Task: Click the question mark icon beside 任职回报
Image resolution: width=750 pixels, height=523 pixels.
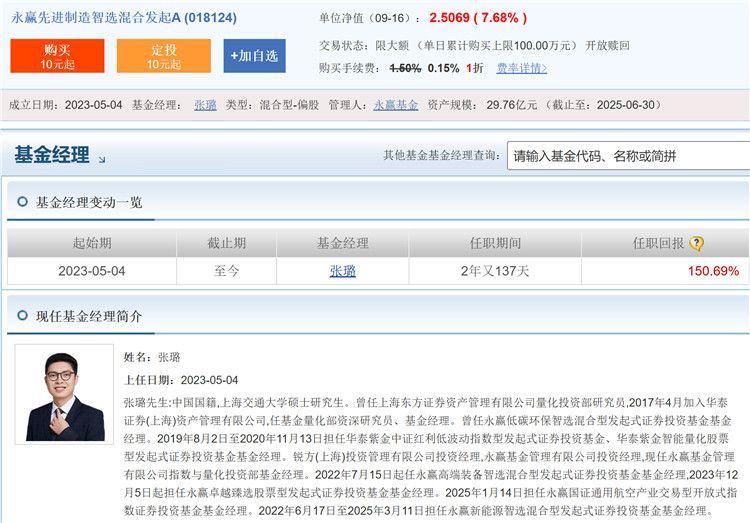Action: [697, 243]
